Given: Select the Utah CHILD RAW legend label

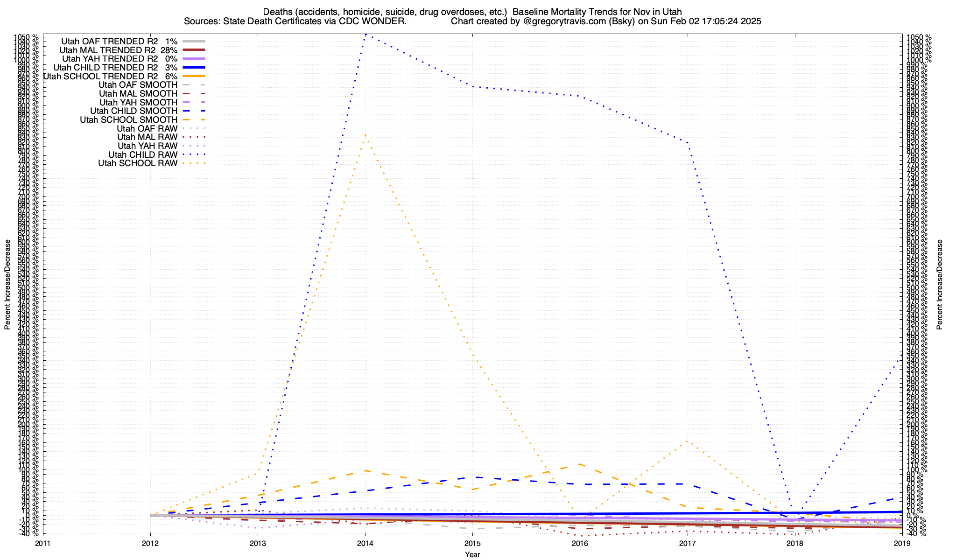Looking at the screenshot, I should [x=143, y=154].
